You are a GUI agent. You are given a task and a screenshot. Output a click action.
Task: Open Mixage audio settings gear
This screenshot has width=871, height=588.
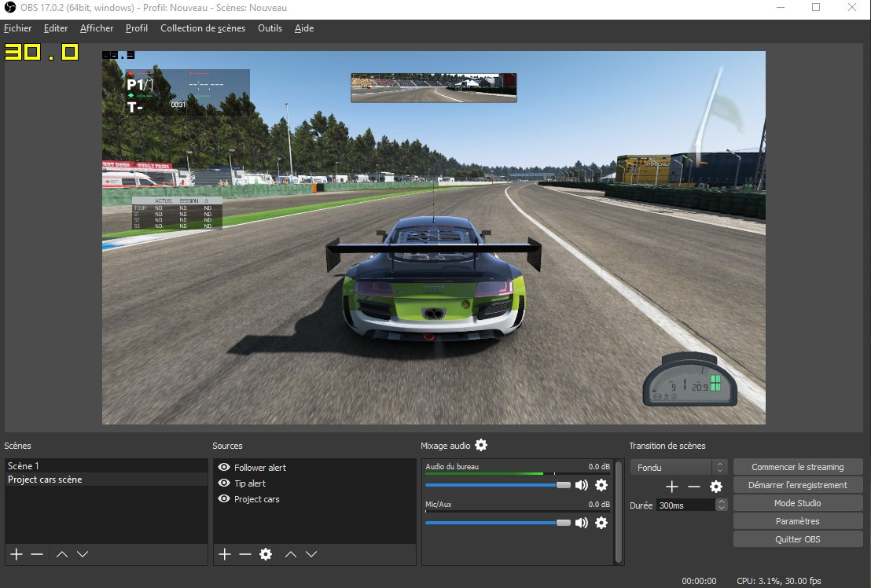tap(481, 445)
